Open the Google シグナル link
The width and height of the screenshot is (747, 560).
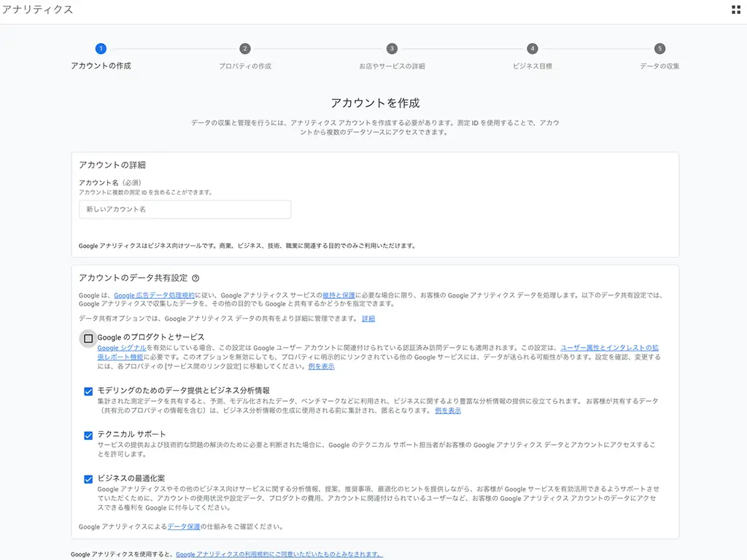(x=122, y=348)
